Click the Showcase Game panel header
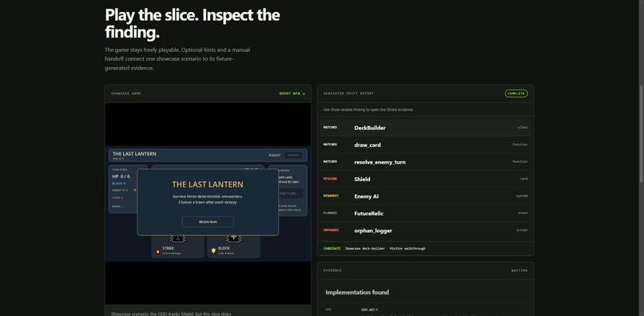 [126, 93]
